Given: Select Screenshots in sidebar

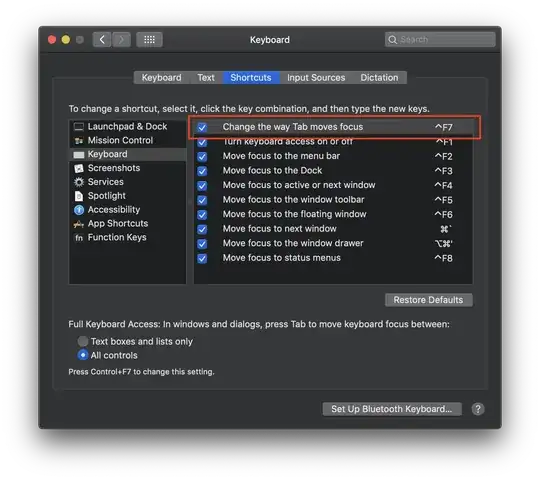Looking at the screenshot, I should pyautogui.click(x=128, y=168).
